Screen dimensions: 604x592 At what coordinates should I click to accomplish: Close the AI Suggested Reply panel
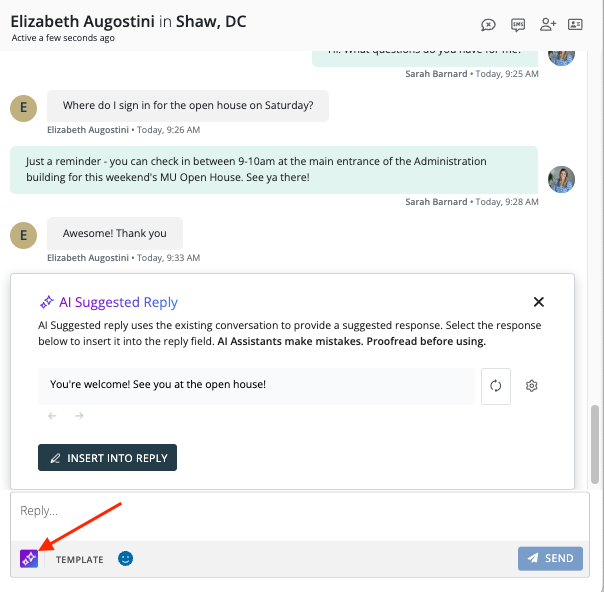pos(538,302)
